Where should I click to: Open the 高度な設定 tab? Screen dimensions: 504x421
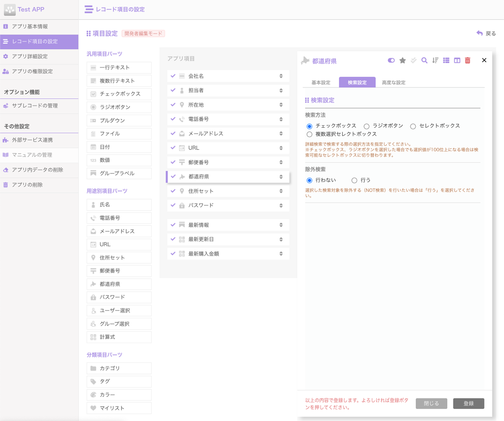(393, 83)
